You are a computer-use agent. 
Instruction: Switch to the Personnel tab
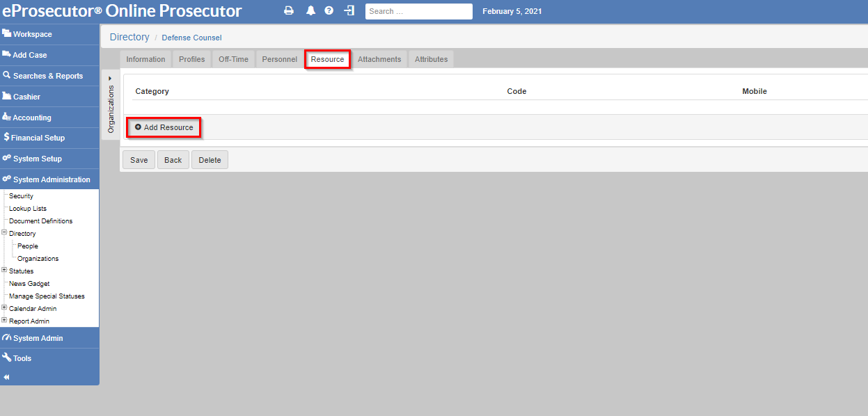[x=279, y=59]
